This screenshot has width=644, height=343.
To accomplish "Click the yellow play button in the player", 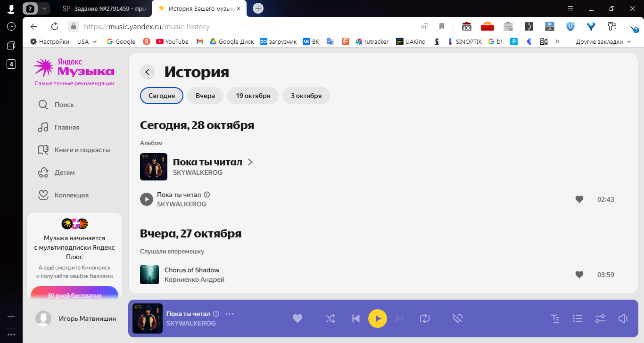I will pyautogui.click(x=378, y=318).
